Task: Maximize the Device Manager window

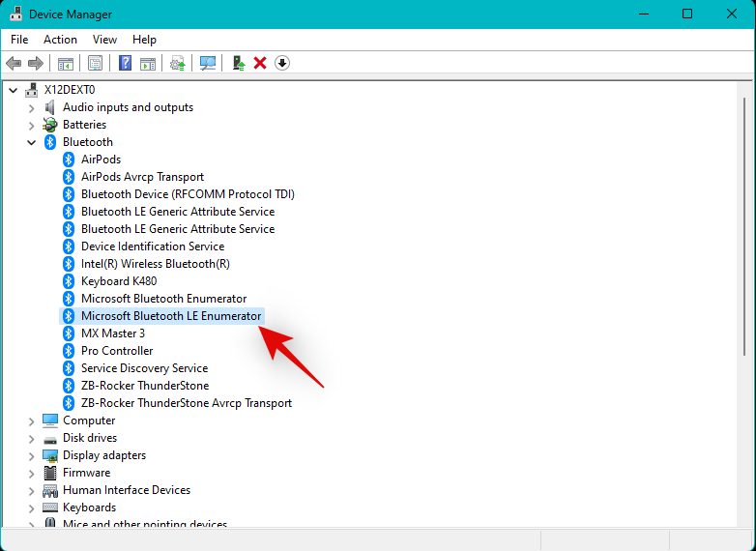Action: coord(687,14)
